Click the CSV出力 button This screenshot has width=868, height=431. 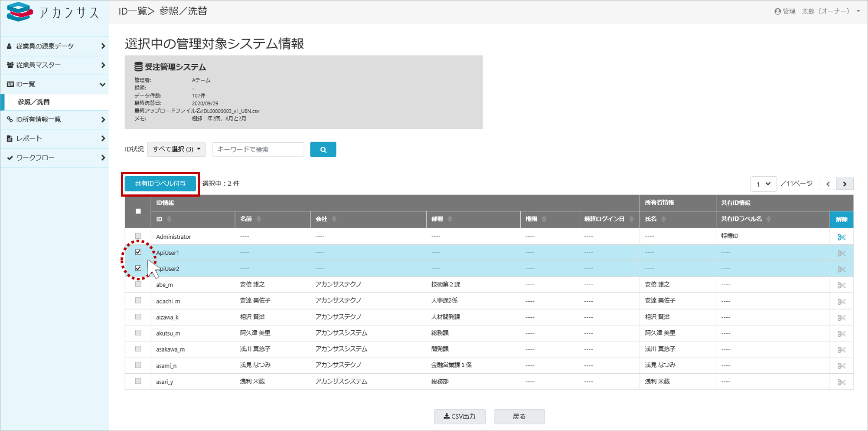459,416
